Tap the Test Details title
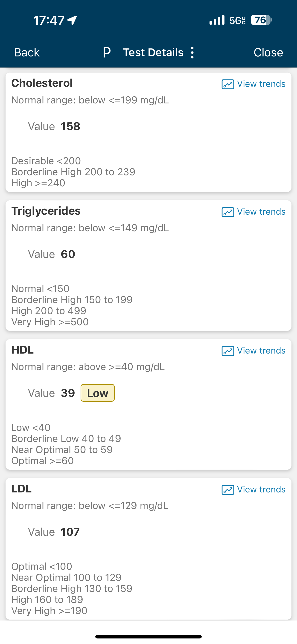 click(x=153, y=53)
